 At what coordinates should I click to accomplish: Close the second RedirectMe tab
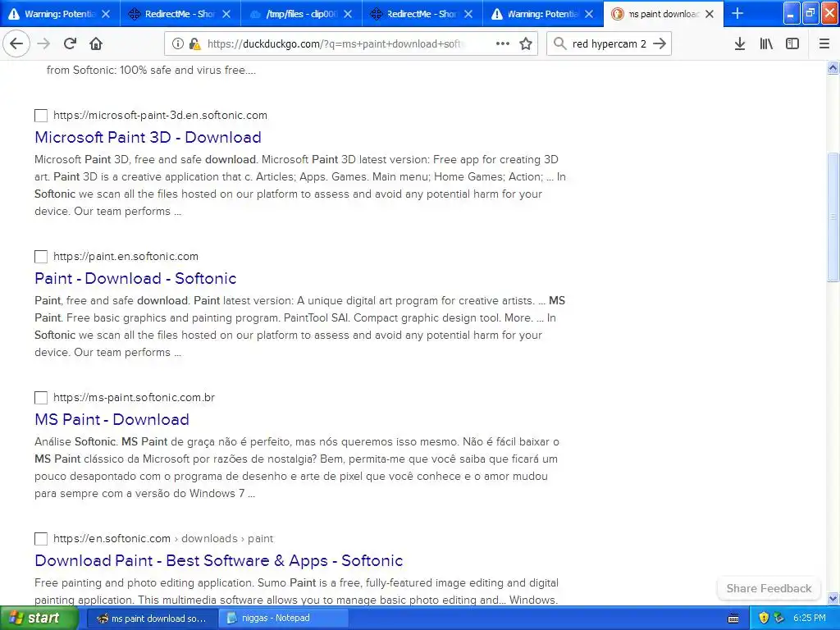pos(468,14)
